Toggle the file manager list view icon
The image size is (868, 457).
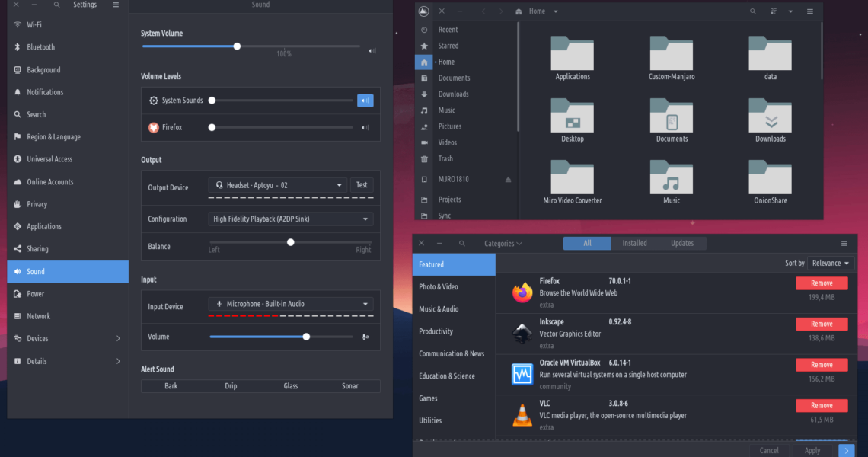pos(774,11)
